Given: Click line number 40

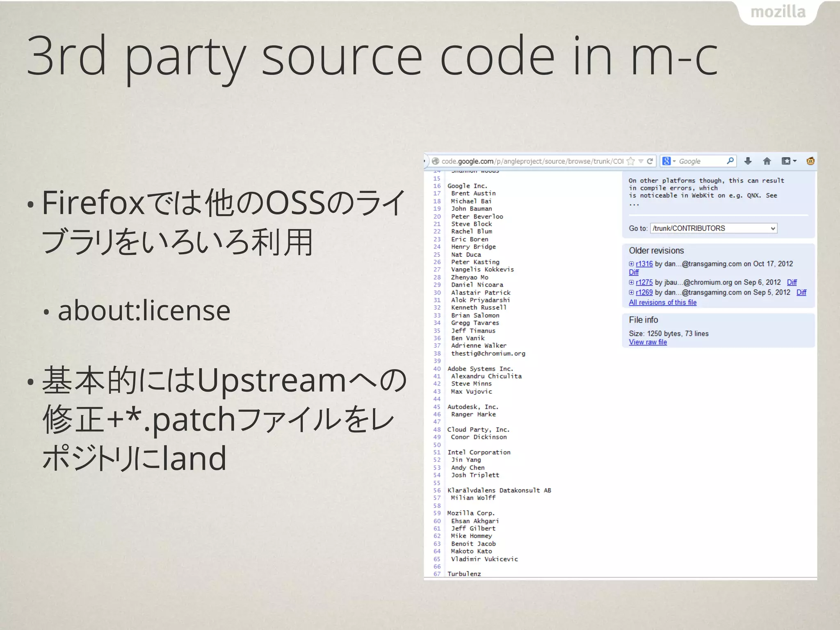Looking at the screenshot, I should coord(437,369).
